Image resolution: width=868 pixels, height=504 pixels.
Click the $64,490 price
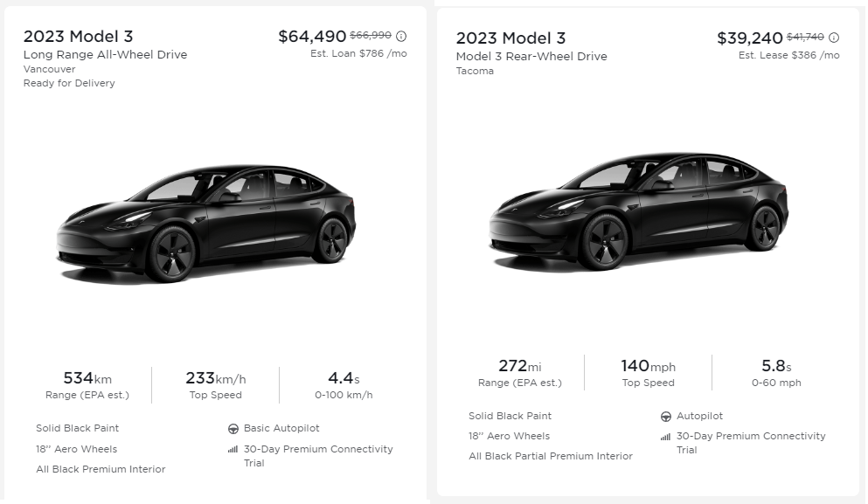(x=312, y=37)
